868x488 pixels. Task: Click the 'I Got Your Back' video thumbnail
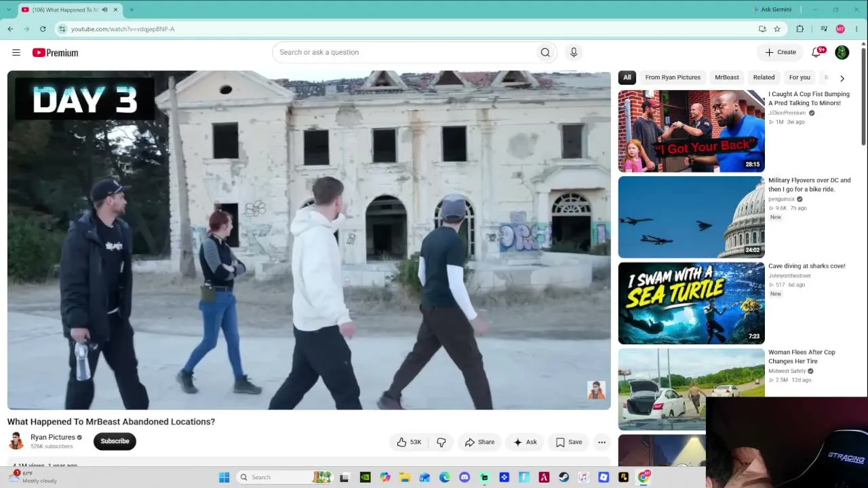coord(691,131)
